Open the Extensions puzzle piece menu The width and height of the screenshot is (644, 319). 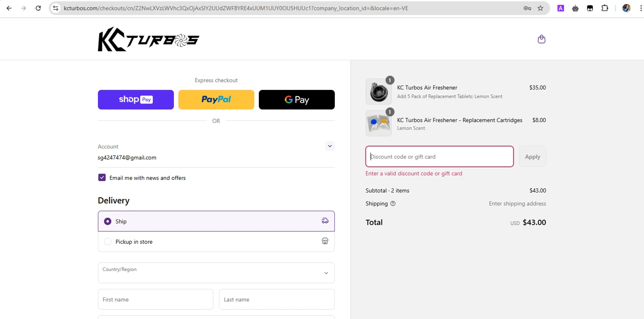pyautogui.click(x=605, y=8)
